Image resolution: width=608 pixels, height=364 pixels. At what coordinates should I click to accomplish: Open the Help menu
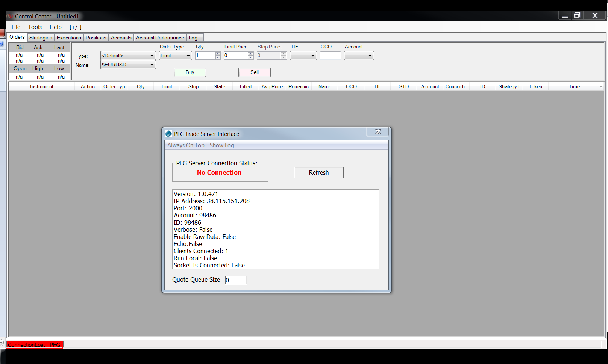tap(56, 27)
